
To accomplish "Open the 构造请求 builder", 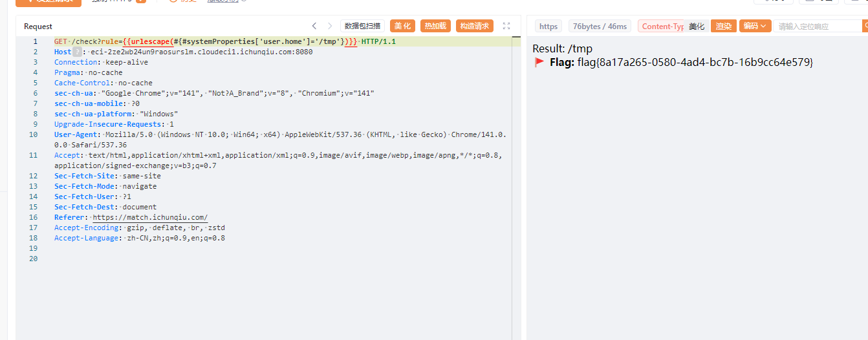I will [474, 26].
